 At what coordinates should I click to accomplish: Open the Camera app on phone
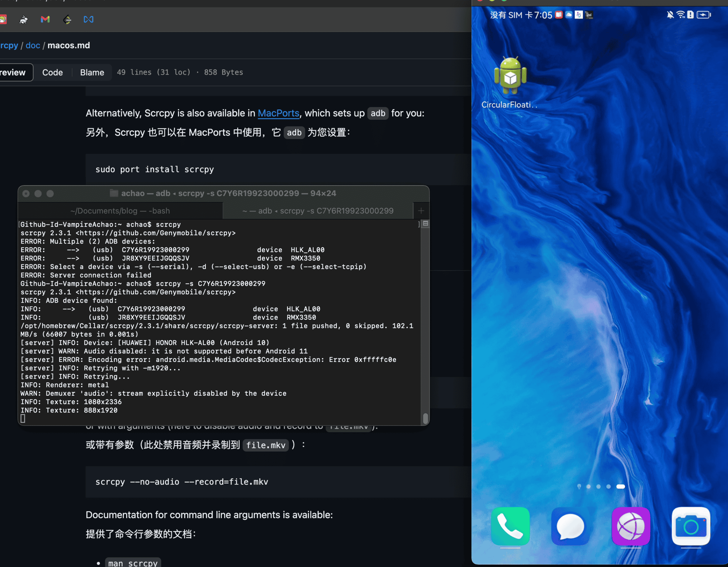691,526
